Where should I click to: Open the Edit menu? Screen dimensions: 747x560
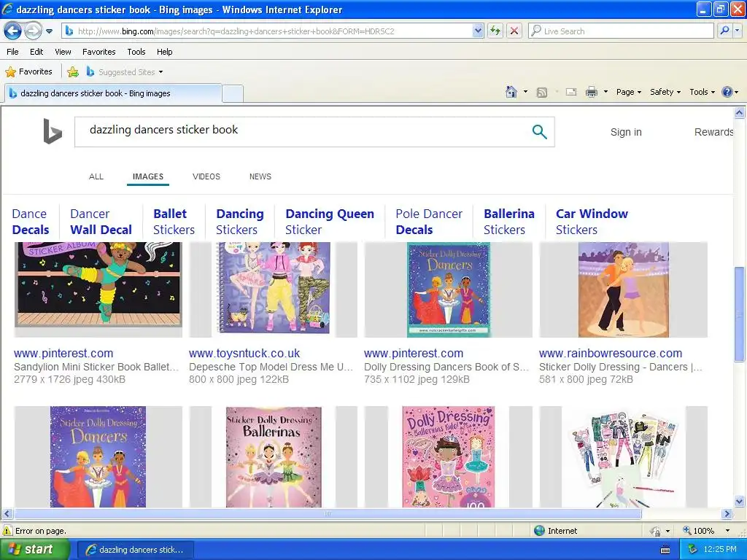36,52
